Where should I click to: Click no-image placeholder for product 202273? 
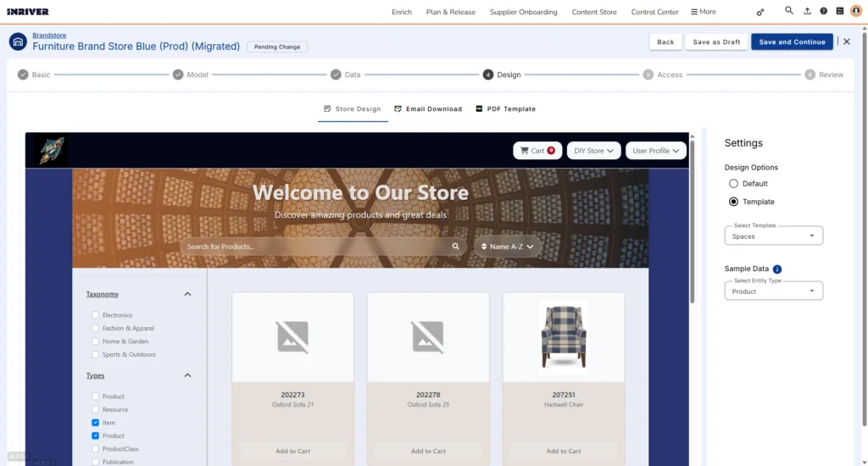coord(292,336)
